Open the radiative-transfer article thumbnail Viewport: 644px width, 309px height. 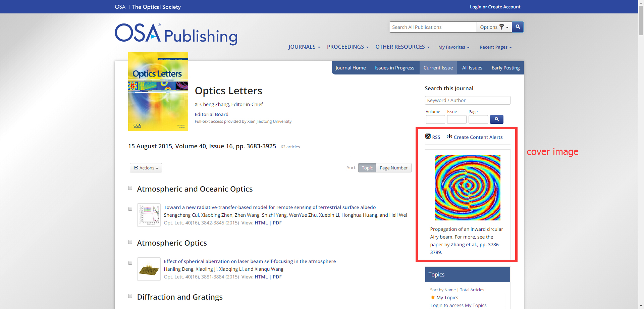pos(149,215)
